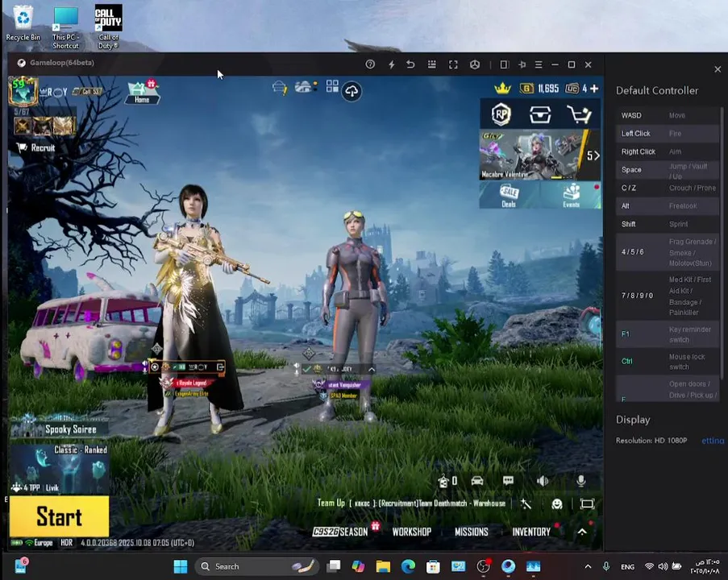Viewport: 728px width, 580px height.
Task: Select the Right Click Aim row
Action: (668, 151)
